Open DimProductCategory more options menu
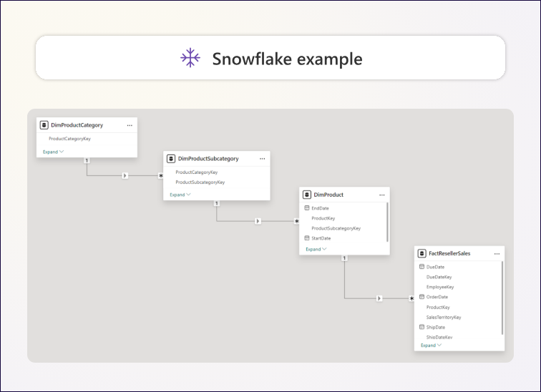Viewport: 541px width, 392px height. point(130,125)
